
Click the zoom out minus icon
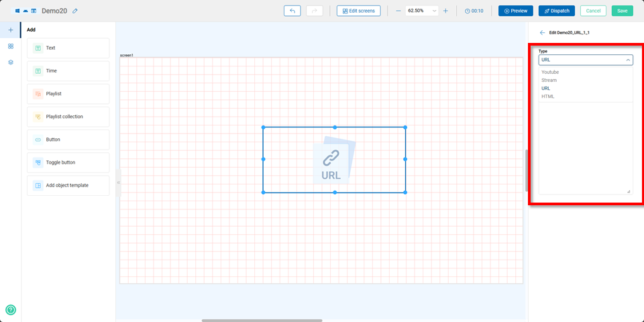[x=398, y=11]
